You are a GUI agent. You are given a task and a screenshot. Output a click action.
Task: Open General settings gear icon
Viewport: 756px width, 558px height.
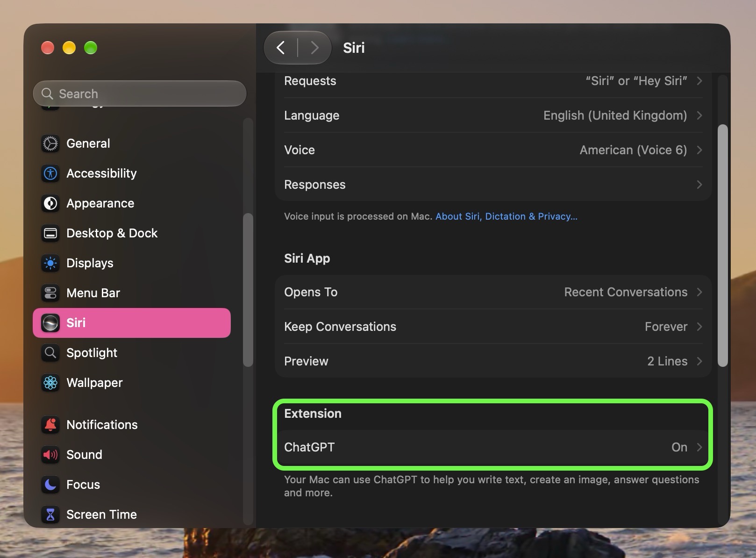click(x=50, y=143)
